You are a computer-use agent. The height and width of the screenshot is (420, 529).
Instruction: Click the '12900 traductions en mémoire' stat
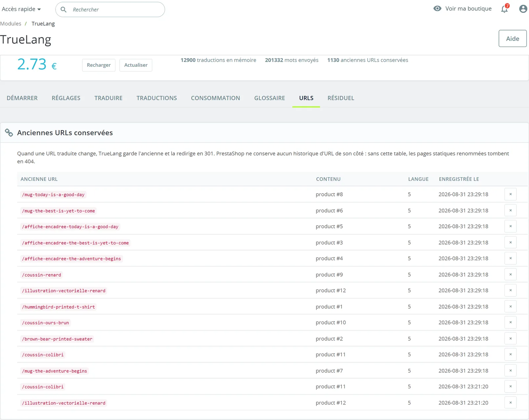click(218, 60)
